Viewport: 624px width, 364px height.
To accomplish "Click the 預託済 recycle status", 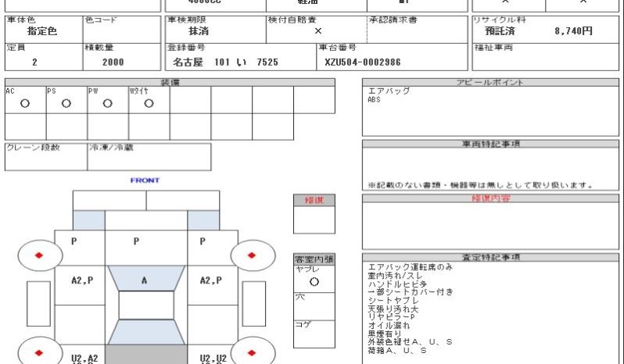I will click(x=500, y=31).
